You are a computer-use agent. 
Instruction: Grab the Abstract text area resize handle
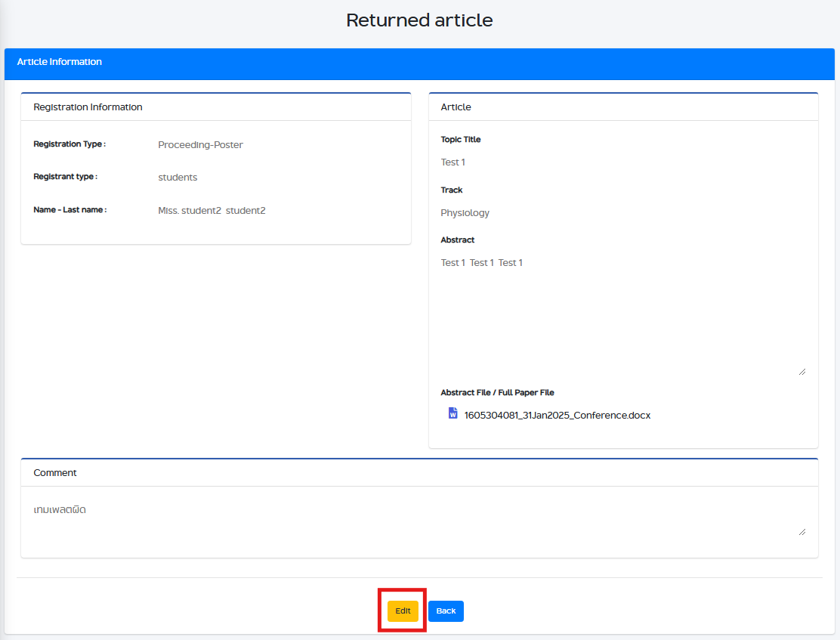pyautogui.click(x=801, y=371)
